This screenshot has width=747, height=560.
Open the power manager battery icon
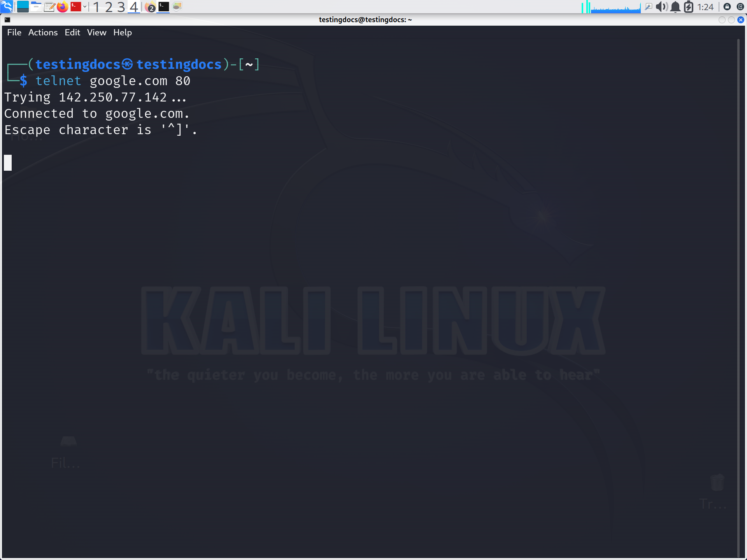[688, 7]
